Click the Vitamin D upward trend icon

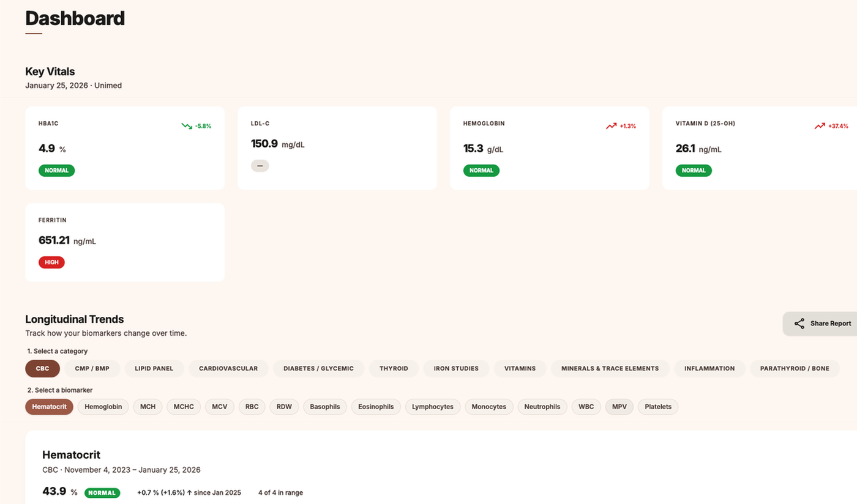[820, 126]
